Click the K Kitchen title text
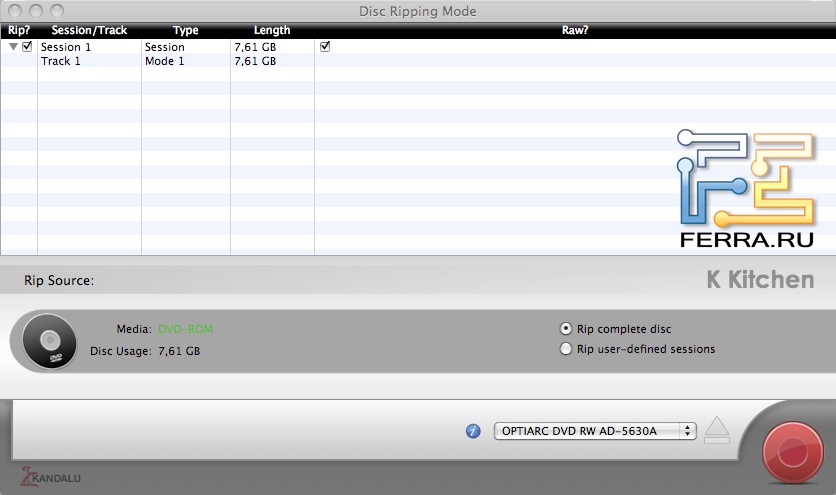The width and height of the screenshot is (836, 495). 760,280
